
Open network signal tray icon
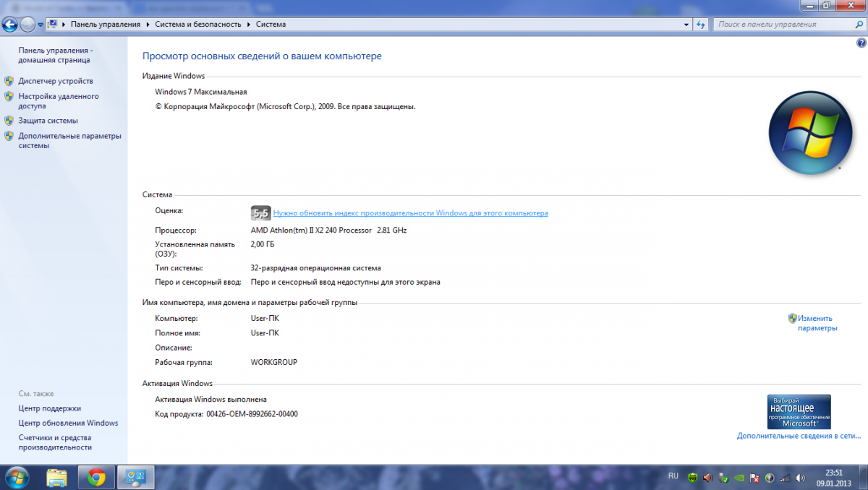pyautogui.click(x=786, y=478)
